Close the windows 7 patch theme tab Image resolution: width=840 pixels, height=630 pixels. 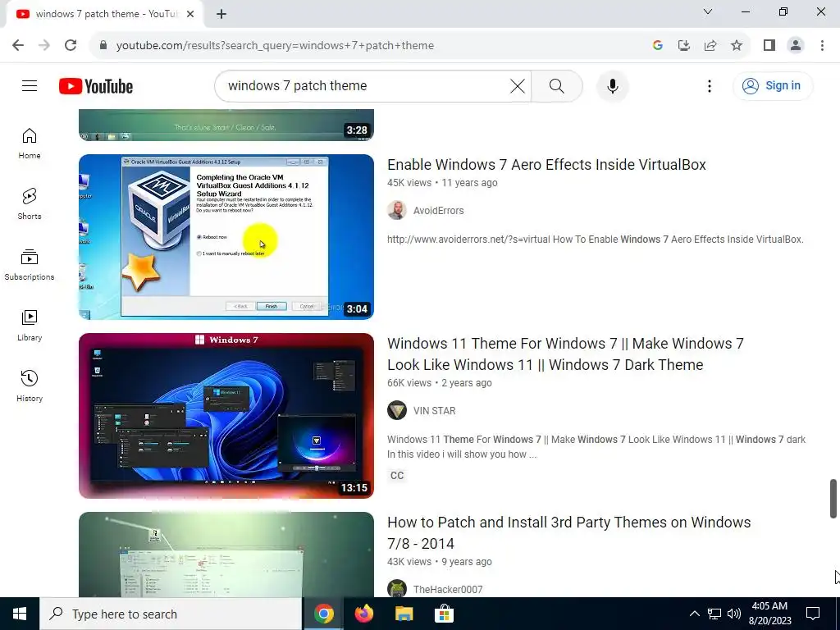(x=190, y=14)
